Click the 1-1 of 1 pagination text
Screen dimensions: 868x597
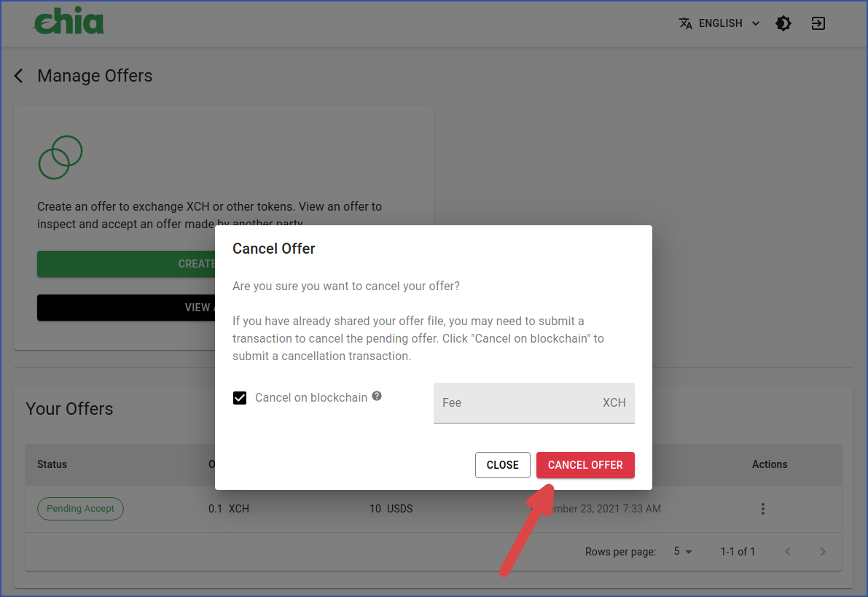[738, 552]
